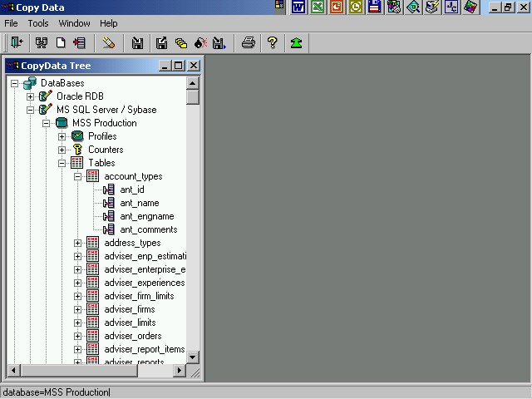Select the Counters tree item
532x399 pixels.
coord(106,150)
